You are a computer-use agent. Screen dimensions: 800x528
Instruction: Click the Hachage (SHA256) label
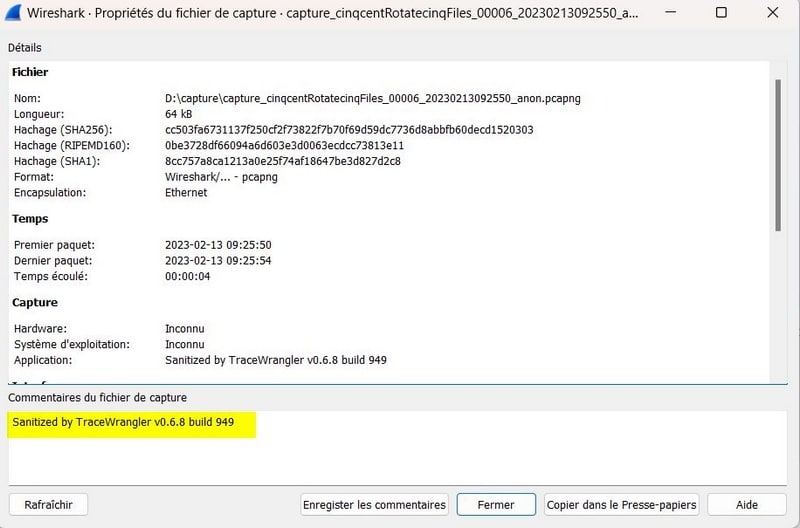pos(63,130)
